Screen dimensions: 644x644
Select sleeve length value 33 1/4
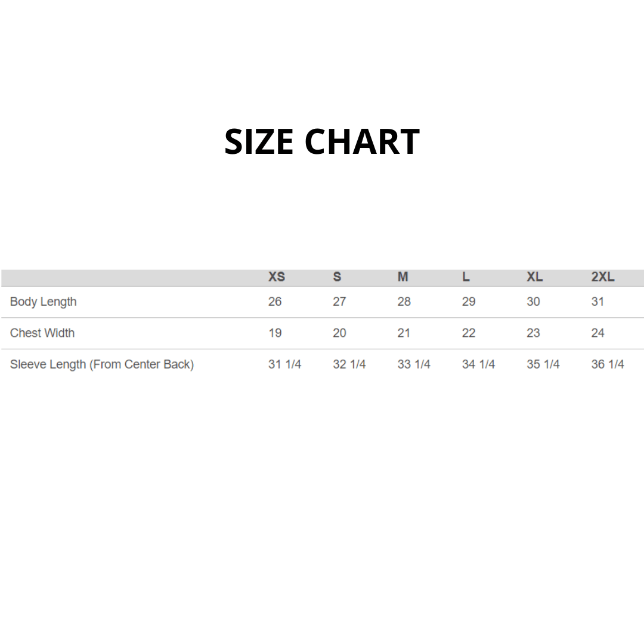414,364
